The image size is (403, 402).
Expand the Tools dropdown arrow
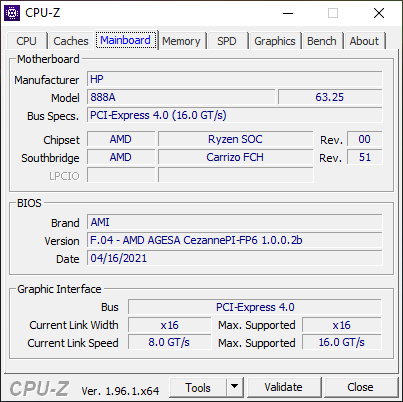tap(235, 387)
